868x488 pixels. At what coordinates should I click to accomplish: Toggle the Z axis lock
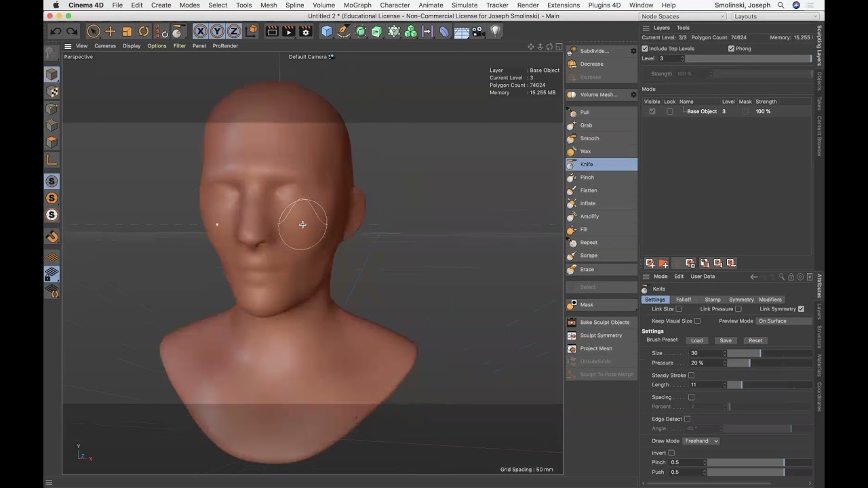pos(233,31)
